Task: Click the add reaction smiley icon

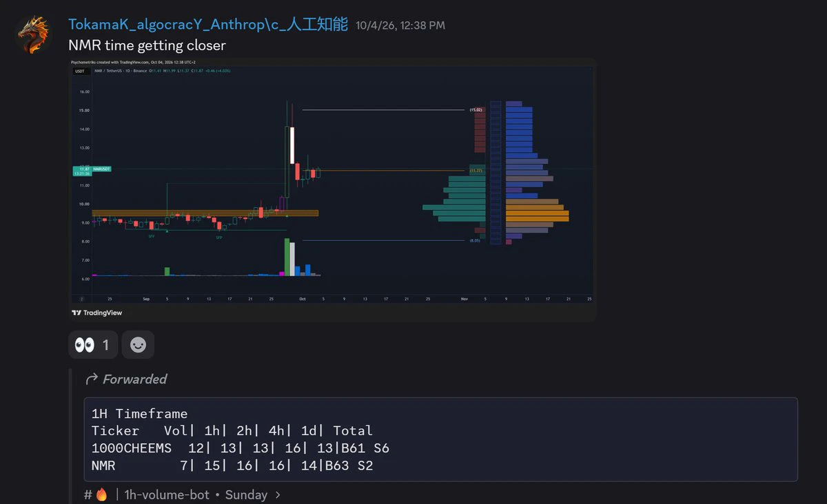Action: (138, 345)
